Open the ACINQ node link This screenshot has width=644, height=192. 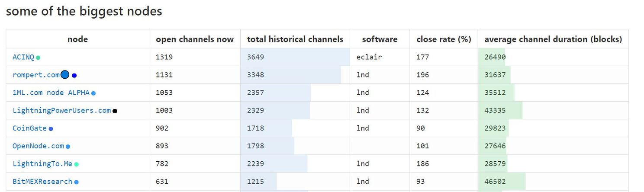click(x=23, y=57)
